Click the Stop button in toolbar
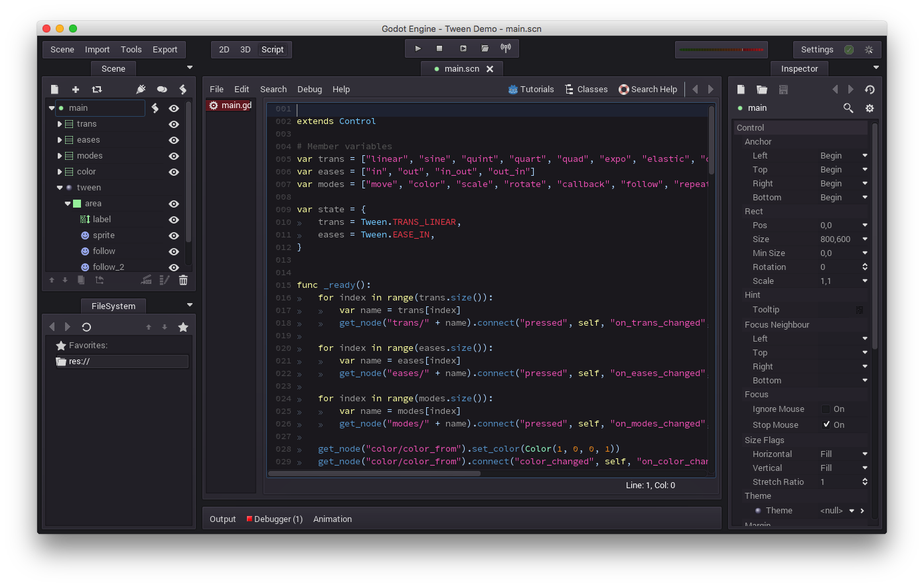 [x=439, y=48]
